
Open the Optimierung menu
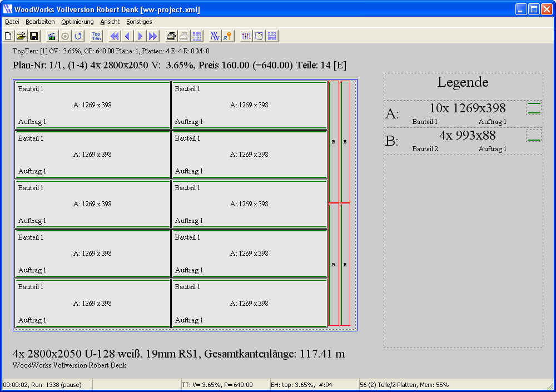coord(77,22)
